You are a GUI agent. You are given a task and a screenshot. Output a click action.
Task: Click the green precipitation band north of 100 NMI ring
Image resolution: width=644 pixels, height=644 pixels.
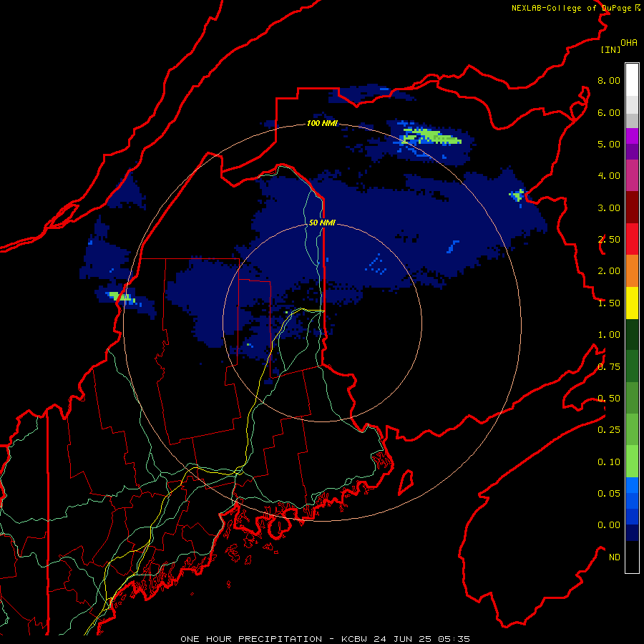coord(432,137)
